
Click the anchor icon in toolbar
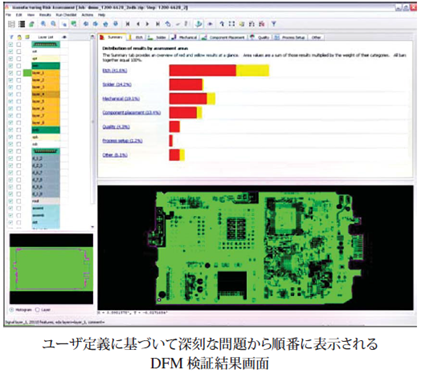198,24
